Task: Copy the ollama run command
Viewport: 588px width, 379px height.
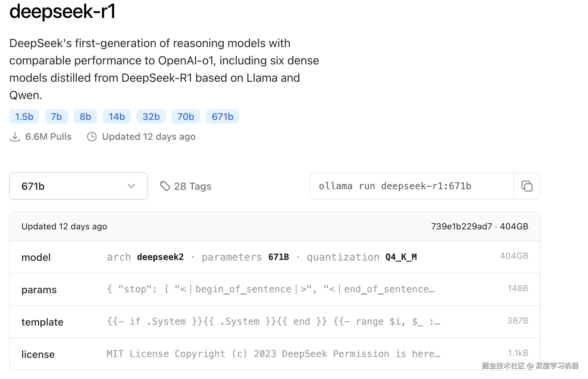Action: pyautogui.click(x=527, y=186)
